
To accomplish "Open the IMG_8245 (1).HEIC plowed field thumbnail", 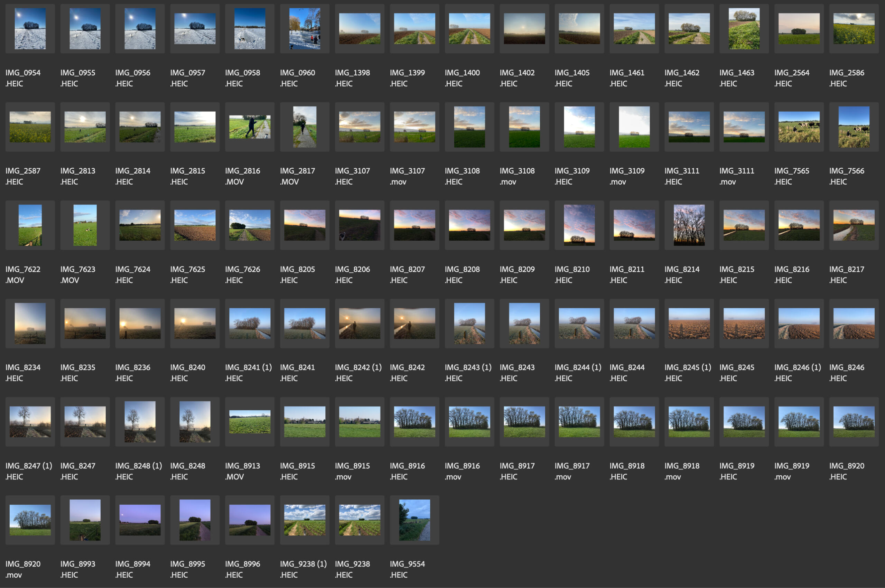I will (689, 323).
